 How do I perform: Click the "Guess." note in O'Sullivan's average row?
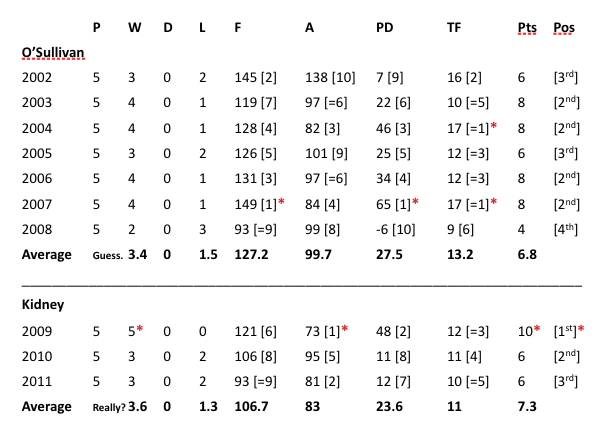click(108, 255)
